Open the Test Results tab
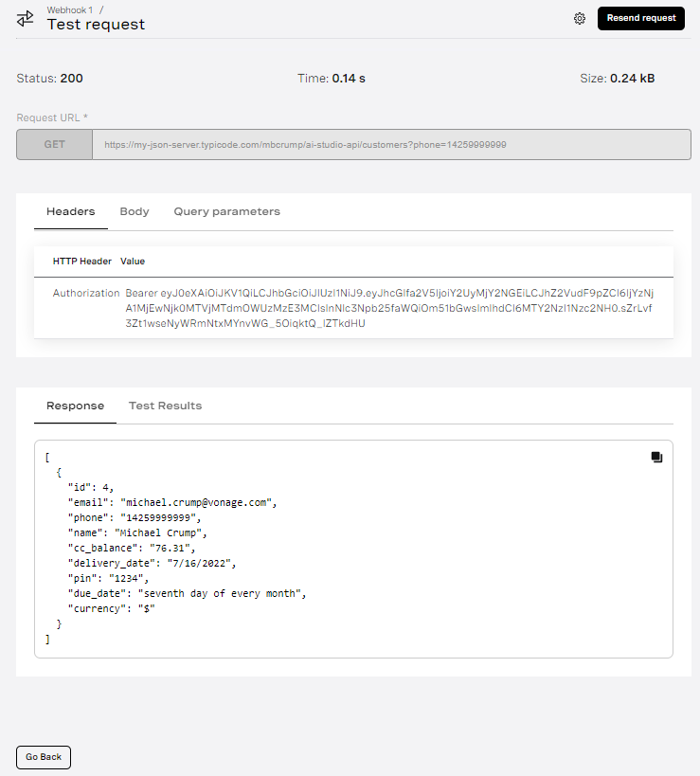The width and height of the screenshot is (700, 776). click(x=165, y=406)
